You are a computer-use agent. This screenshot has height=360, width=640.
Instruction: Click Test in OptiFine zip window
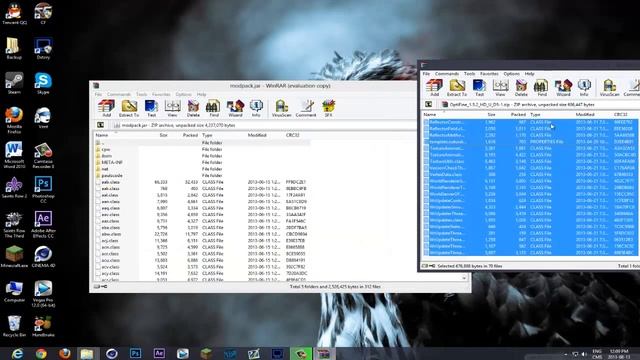coord(480,87)
